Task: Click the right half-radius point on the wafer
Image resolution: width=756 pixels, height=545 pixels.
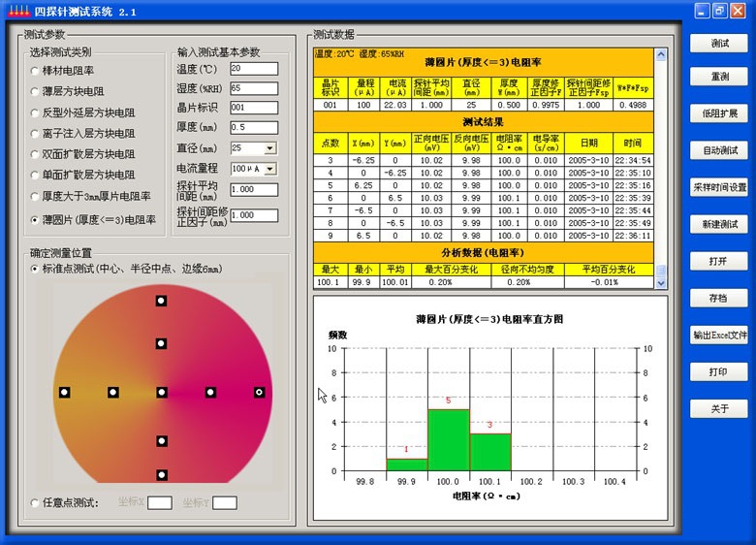Action: click(210, 393)
